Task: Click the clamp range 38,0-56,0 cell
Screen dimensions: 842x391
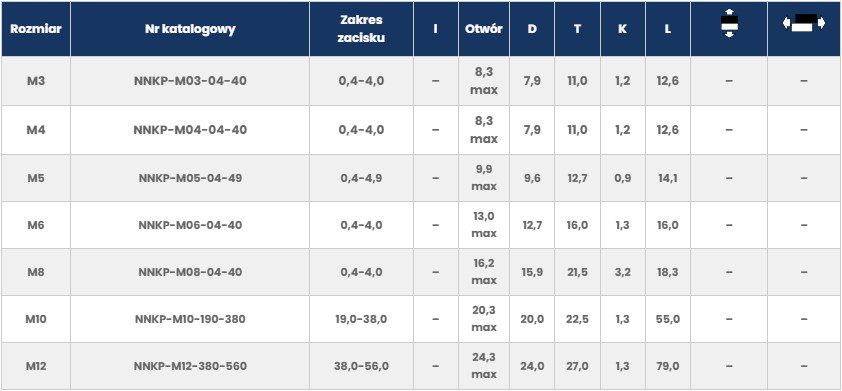Action: 361,366
